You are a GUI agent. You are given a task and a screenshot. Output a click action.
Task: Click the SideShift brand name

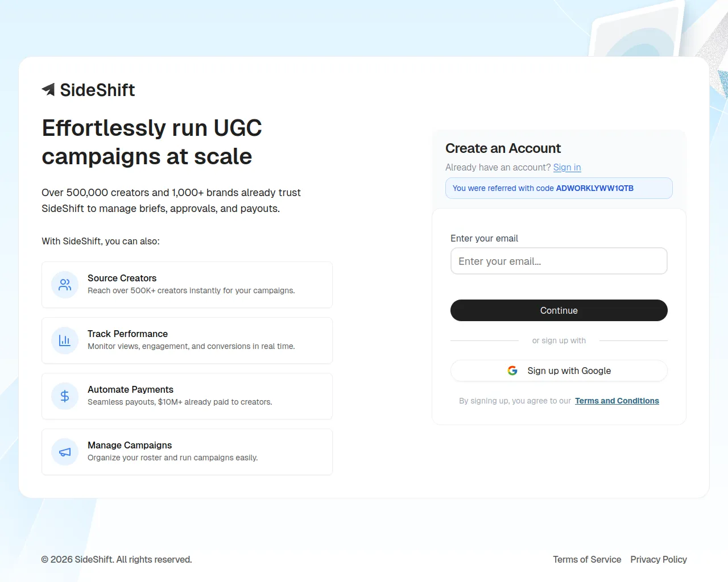(x=98, y=90)
